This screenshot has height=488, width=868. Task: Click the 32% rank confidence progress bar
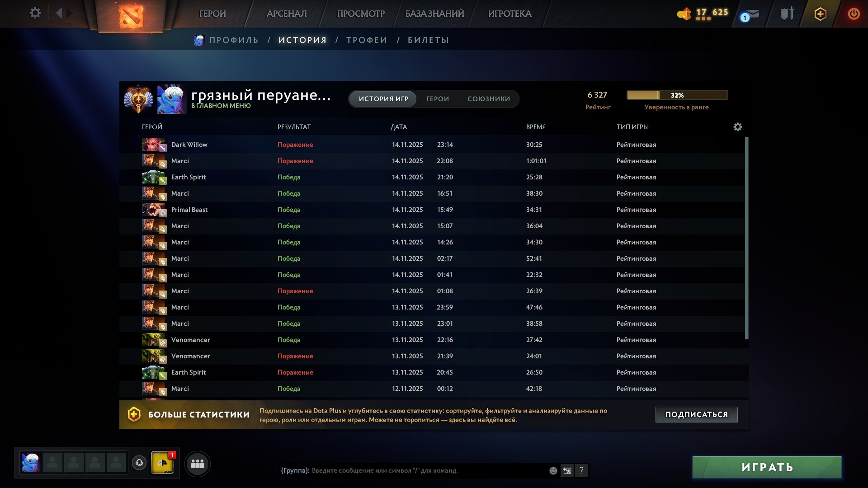tap(677, 95)
